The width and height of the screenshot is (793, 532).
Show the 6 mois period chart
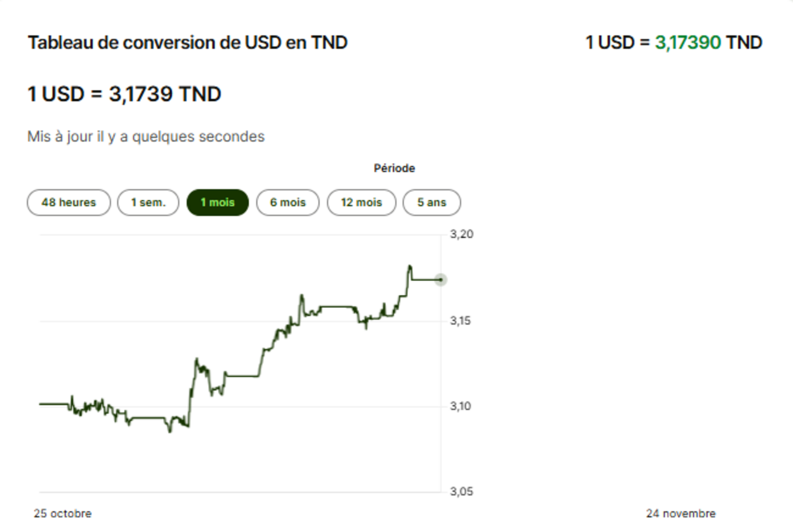point(288,203)
